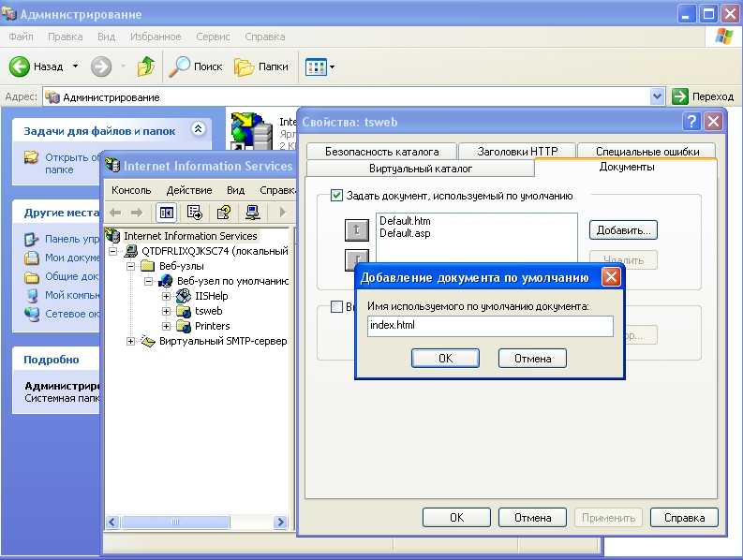Select the local computer icon in IIS tree
The image size is (743, 560).
(131, 251)
